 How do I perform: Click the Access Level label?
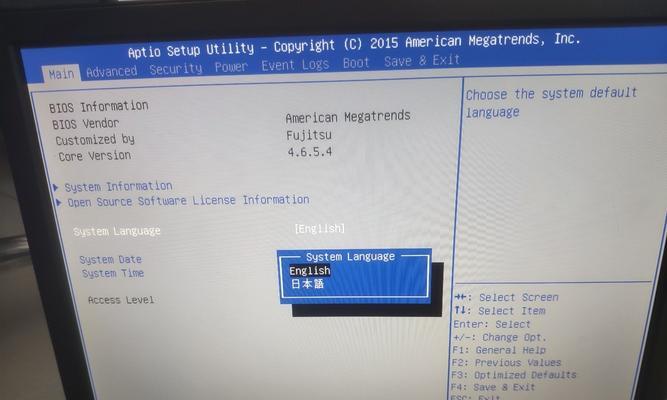[121, 300]
